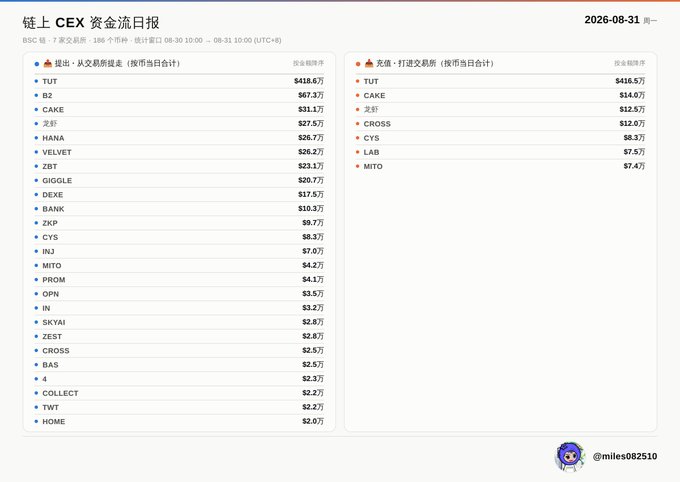Click the $4.2万 value for MITO withdrawals

[313, 266]
